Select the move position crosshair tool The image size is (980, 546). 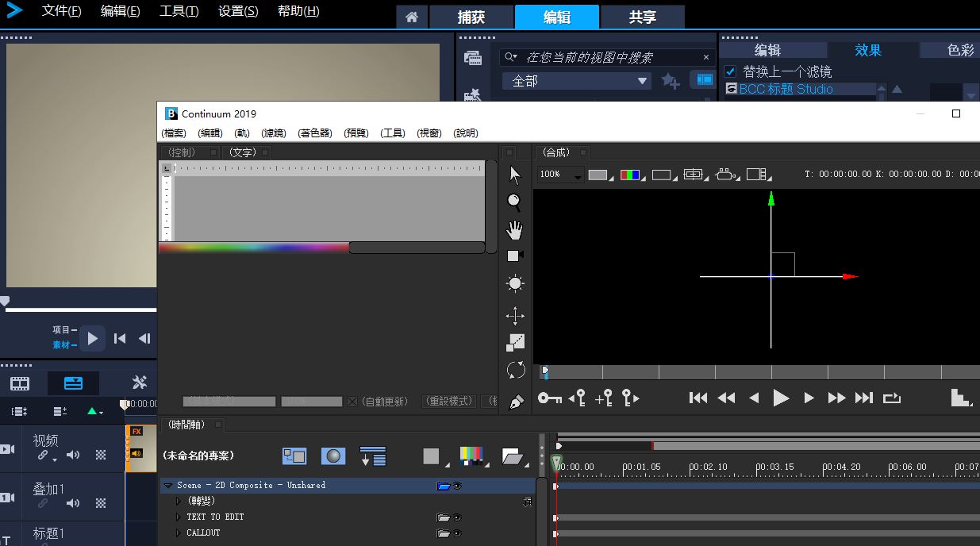tap(515, 316)
